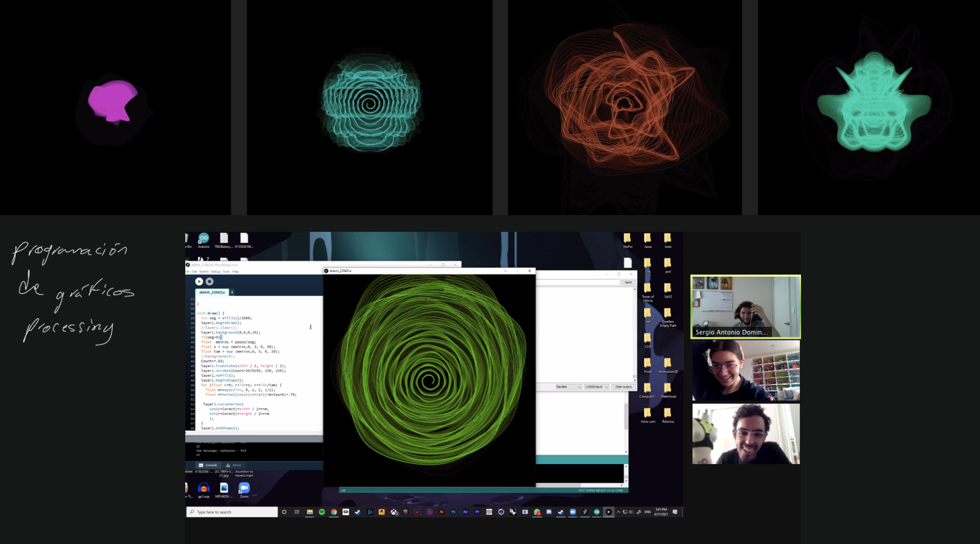The image size is (980, 544).
Task: Close the sketch_210421a output window
Action: (530, 271)
